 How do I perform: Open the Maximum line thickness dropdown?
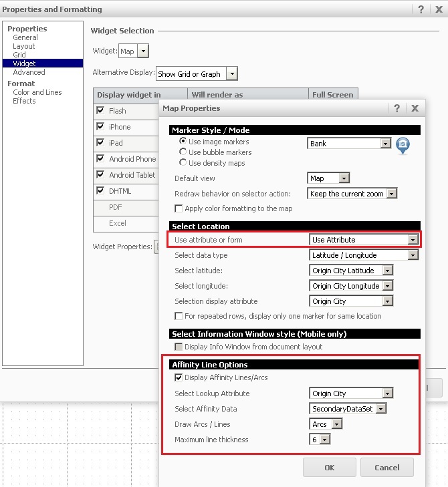tap(325, 440)
